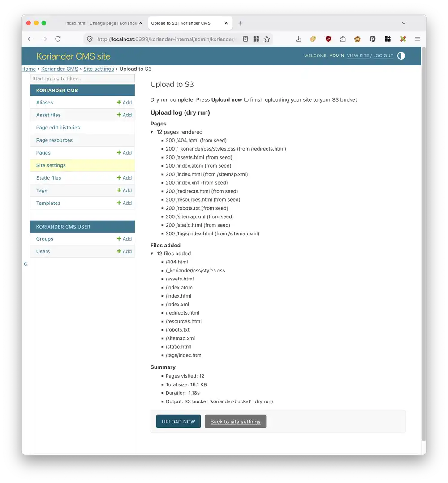Click the 'Total size: 16.1 KB' summary line
Viewport: 448px width, 483px height.
pos(186,385)
